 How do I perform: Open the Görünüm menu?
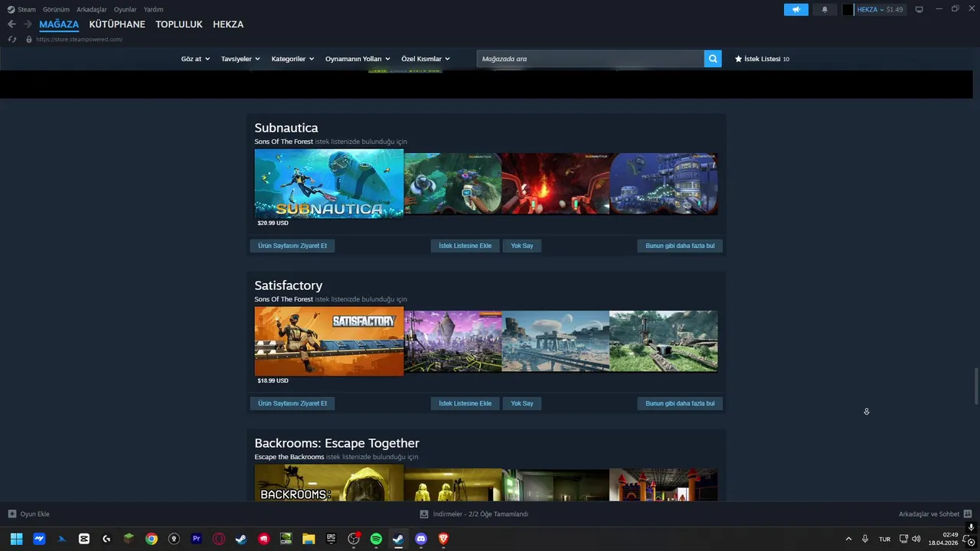[x=56, y=9]
